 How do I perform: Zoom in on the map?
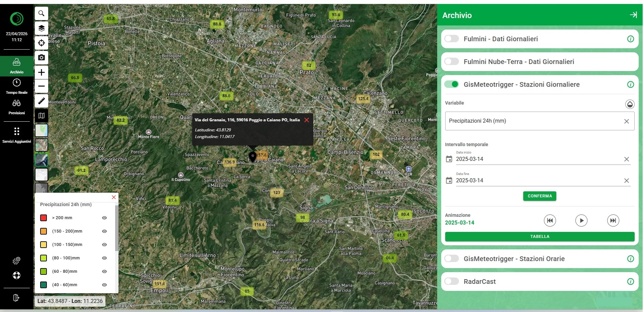[42, 72]
